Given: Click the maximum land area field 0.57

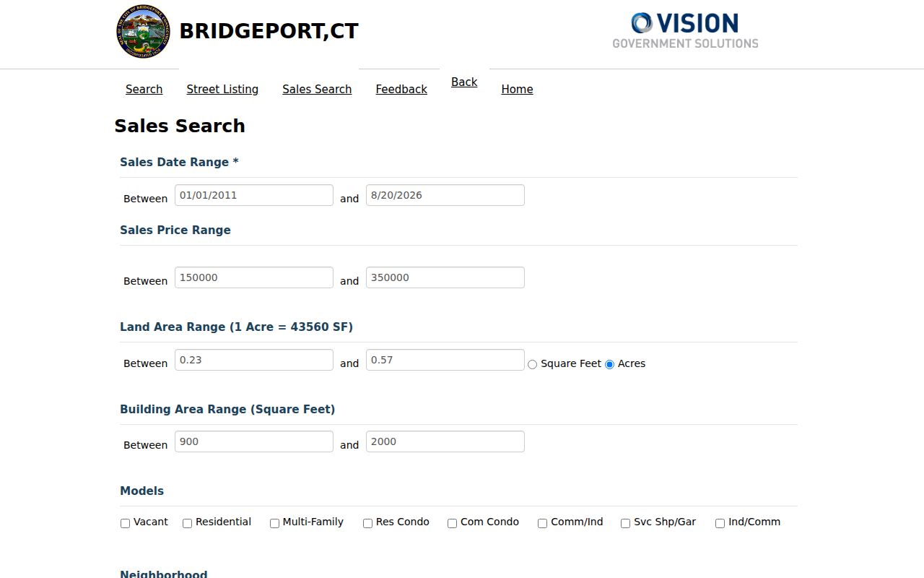Looking at the screenshot, I should (x=445, y=360).
